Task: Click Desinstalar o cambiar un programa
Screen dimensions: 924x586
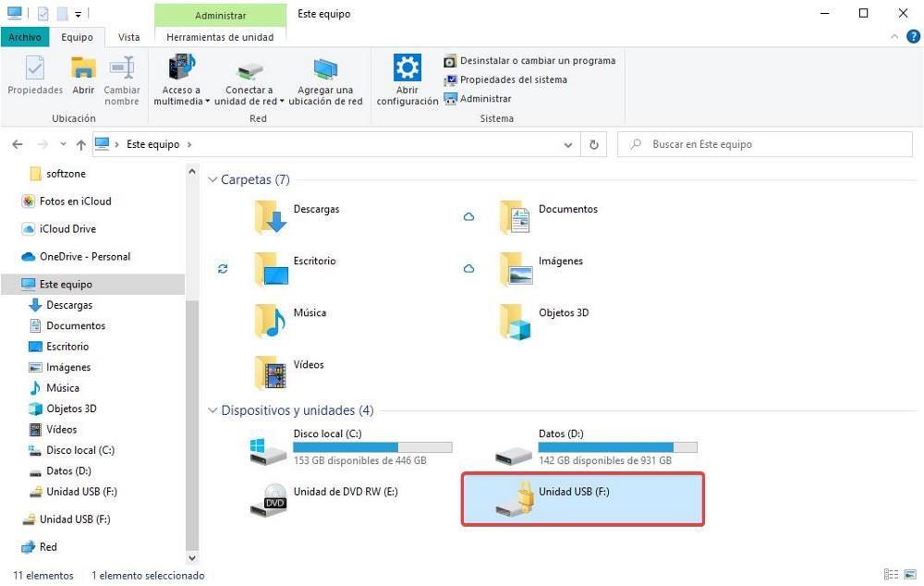Action: 529,61
